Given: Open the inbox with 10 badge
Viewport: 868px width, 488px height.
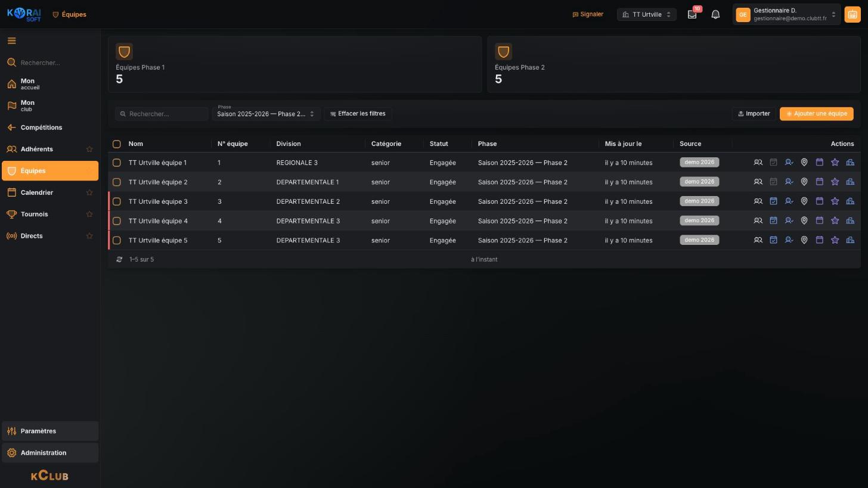Looking at the screenshot, I should (692, 14).
